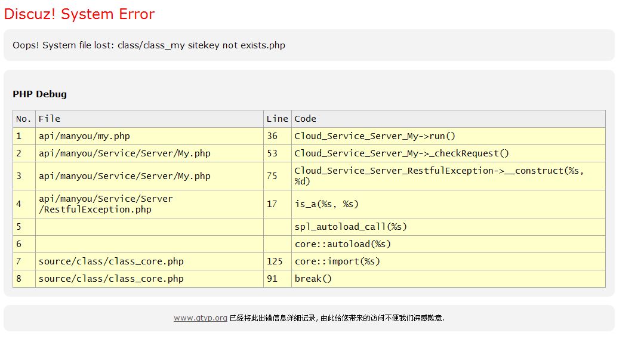Select Cloud_Service_Server_My->_checkRequest() code cell
The height and width of the screenshot is (342, 644).
448,153
